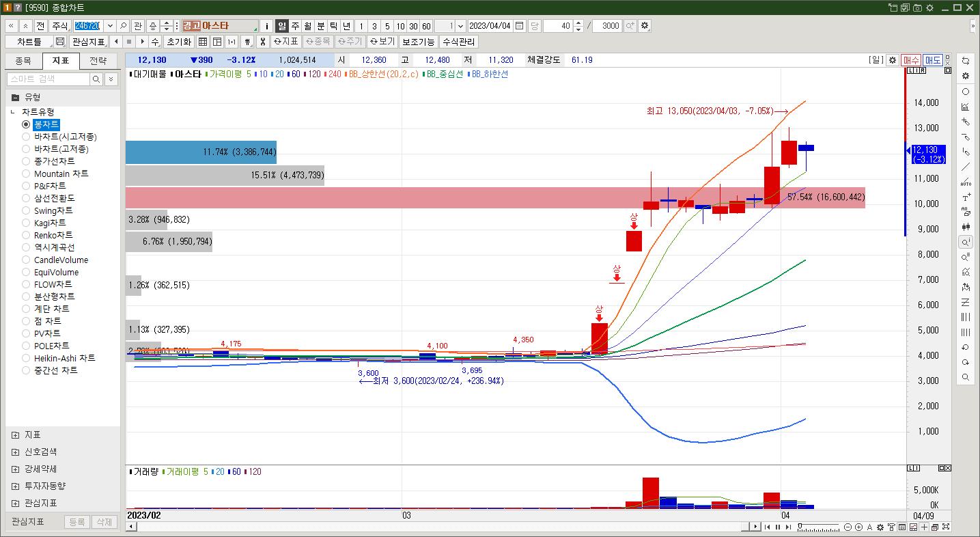This screenshot has height=537, width=980.
Task: Click the pause playback icon
Action: (778, 527)
